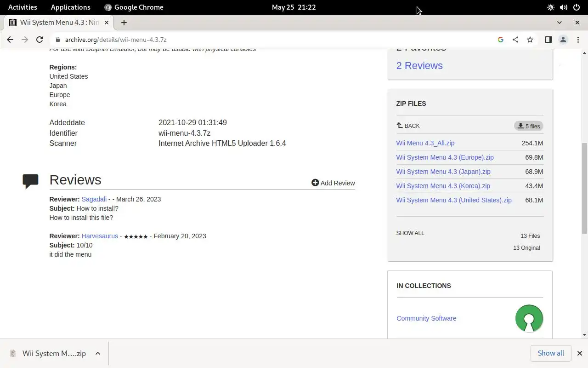Open reviewer Harvesaurus's profile
This screenshot has height=368, width=588.
coord(100,236)
